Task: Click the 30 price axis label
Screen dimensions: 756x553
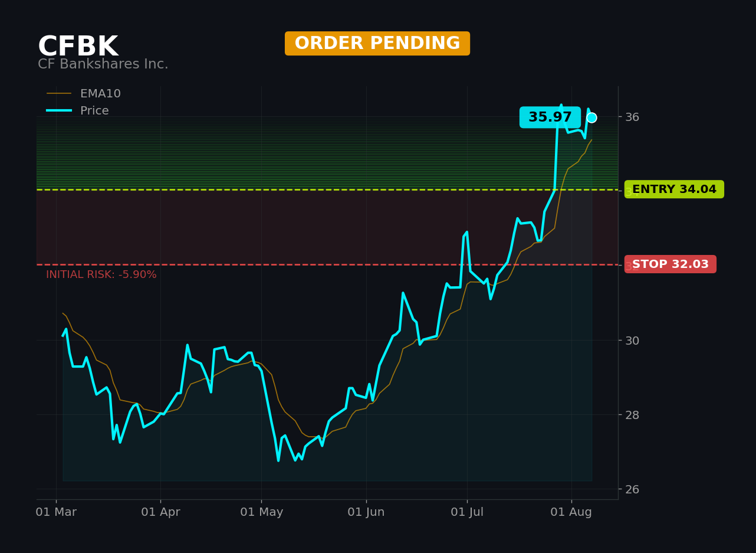Action: tap(632, 341)
